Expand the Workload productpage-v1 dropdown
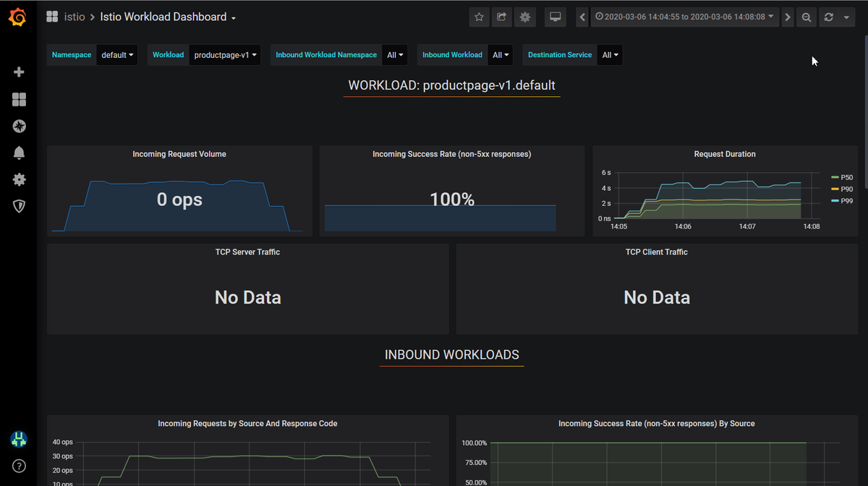Screen dimensions: 868x486 226,55
